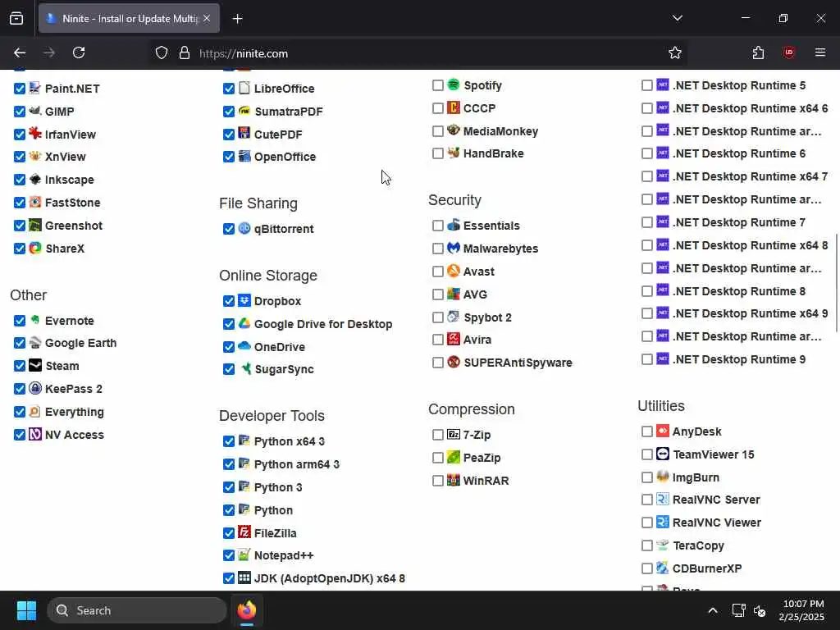The image size is (840, 630).
Task: Go back to the previous page
Action: pos(20,52)
